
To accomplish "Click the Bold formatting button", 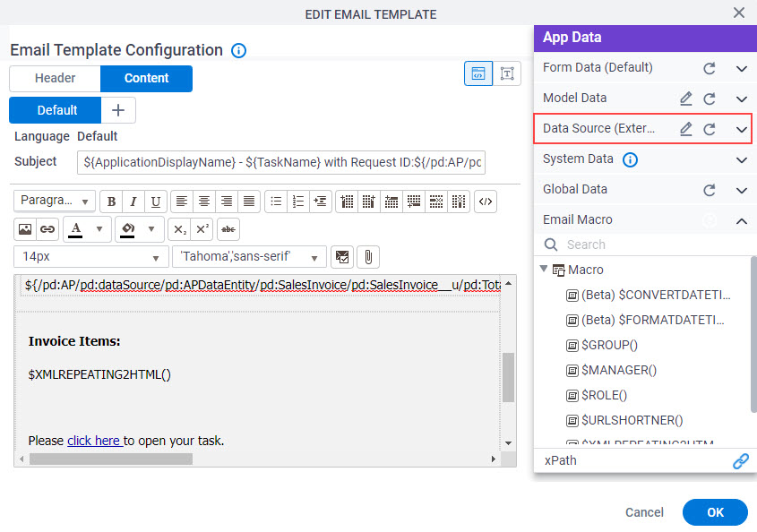I will (x=111, y=202).
